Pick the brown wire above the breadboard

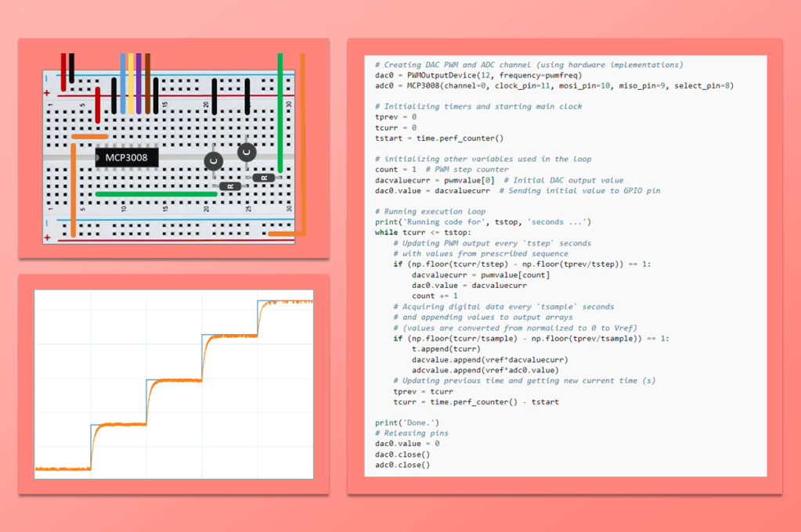coord(147,82)
